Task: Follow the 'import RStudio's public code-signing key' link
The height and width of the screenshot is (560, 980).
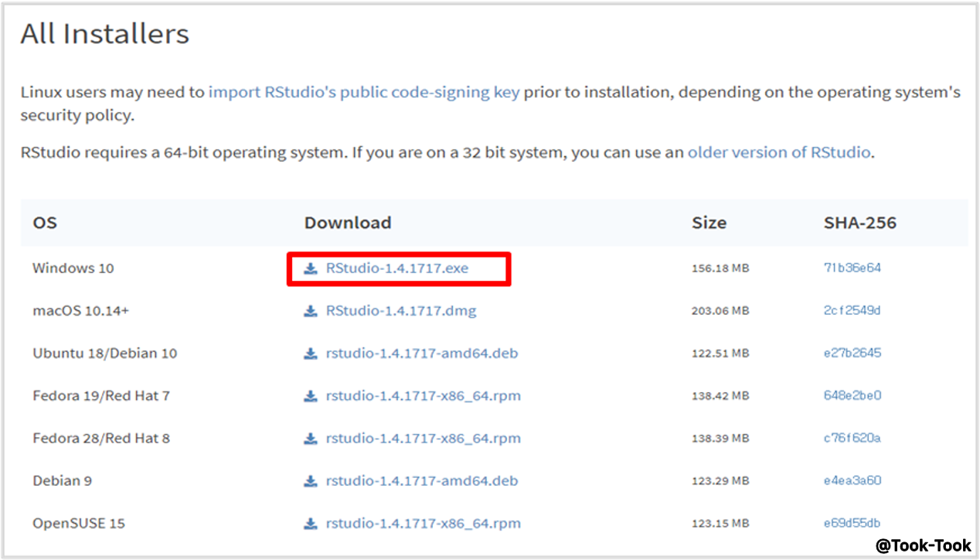Action: 364,93
